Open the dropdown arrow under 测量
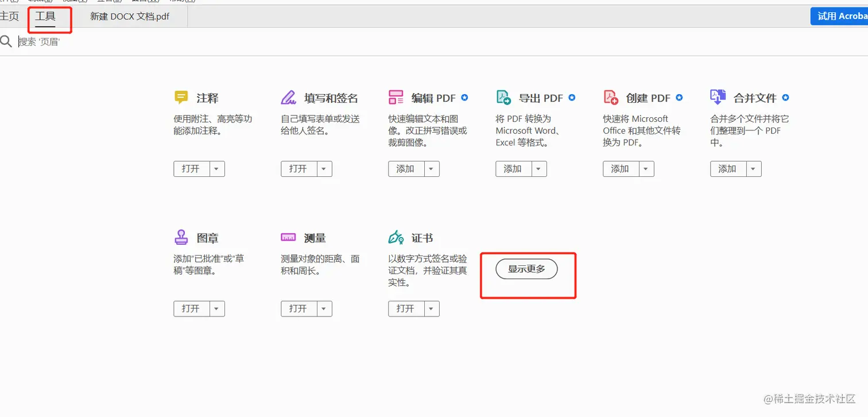Viewport: 868px width, 417px height. click(324, 308)
